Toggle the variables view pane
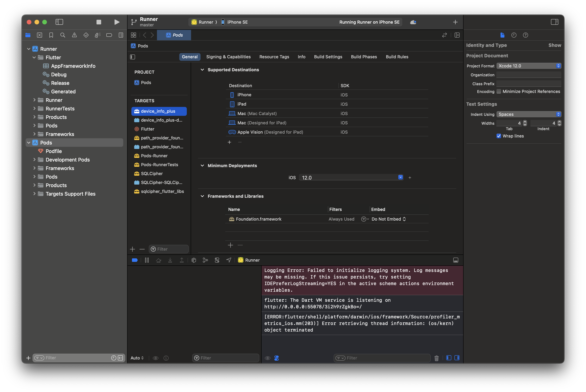The width and height of the screenshot is (586, 392). (449, 358)
